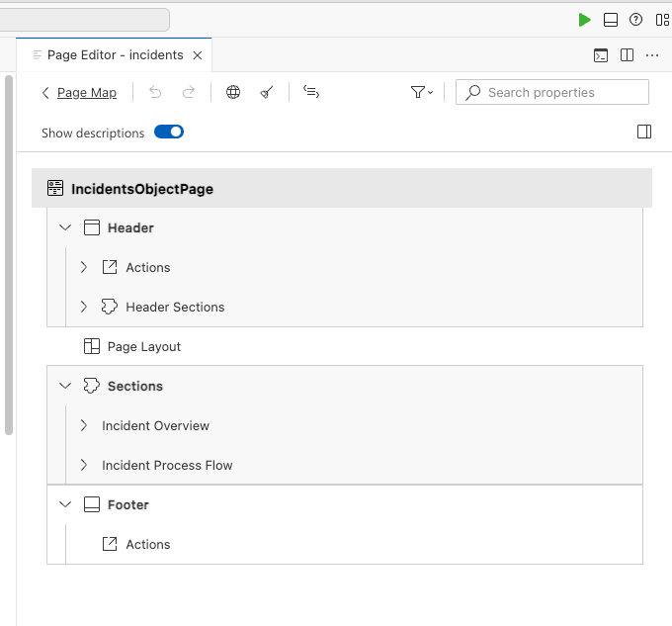Open the globe icon in editor toolbar

pyautogui.click(x=233, y=92)
